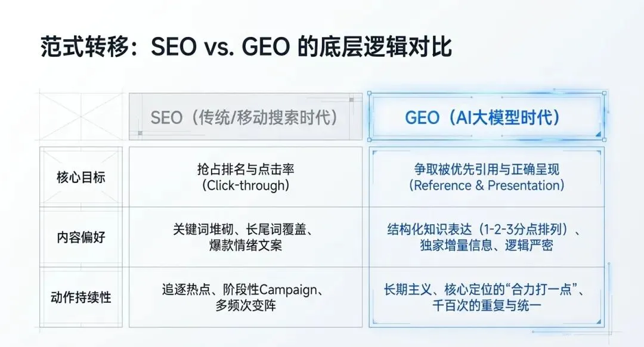Viewport: 644px width, 347px height.
Task: Click the 长期主义、核心定位 cell
Action: tap(487, 297)
